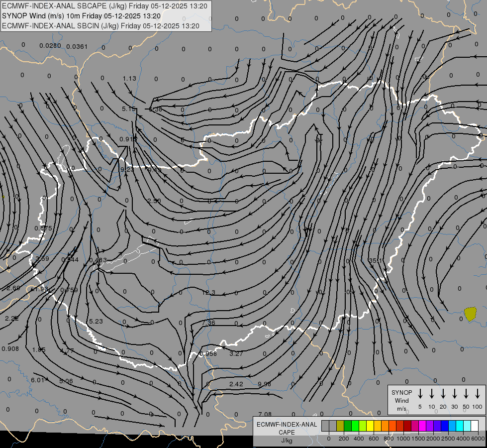Click the 5.15 grid value
The width and height of the screenshot is (487, 448).
[x=128, y=109]
